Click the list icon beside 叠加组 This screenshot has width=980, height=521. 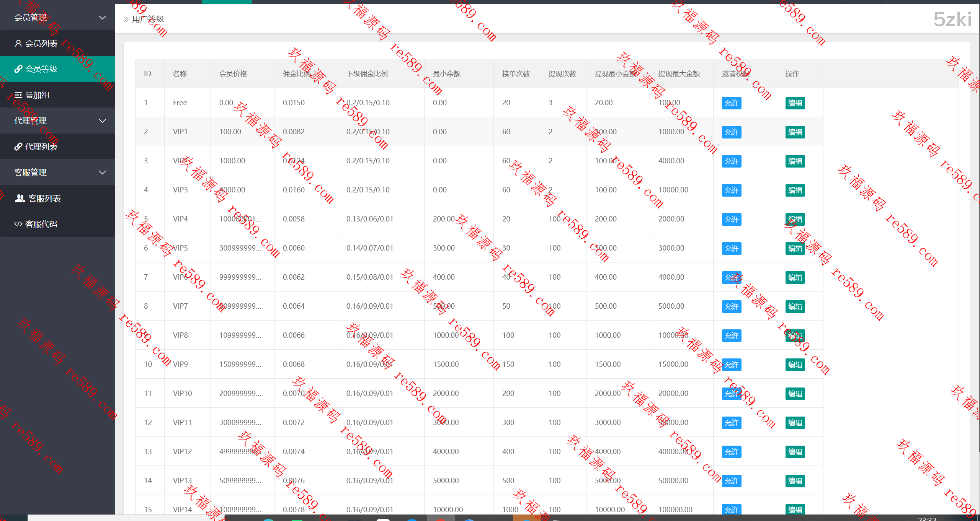coord(18,95)
